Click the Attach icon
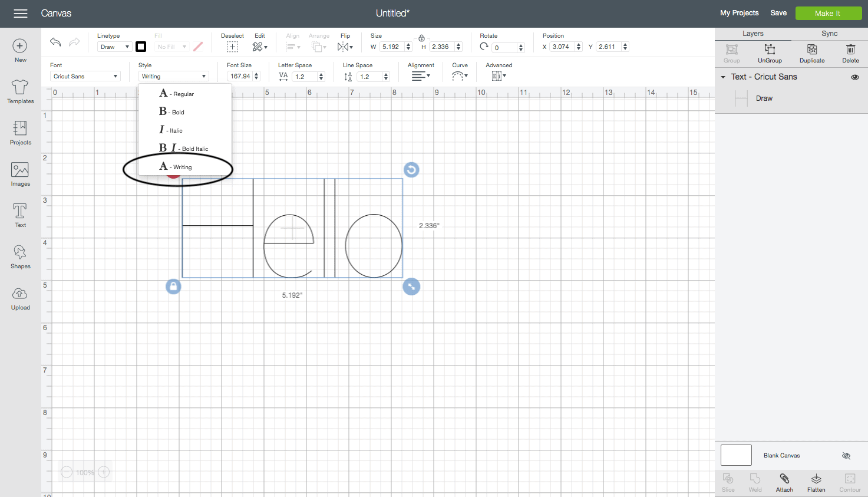 (x=784, y=482)
